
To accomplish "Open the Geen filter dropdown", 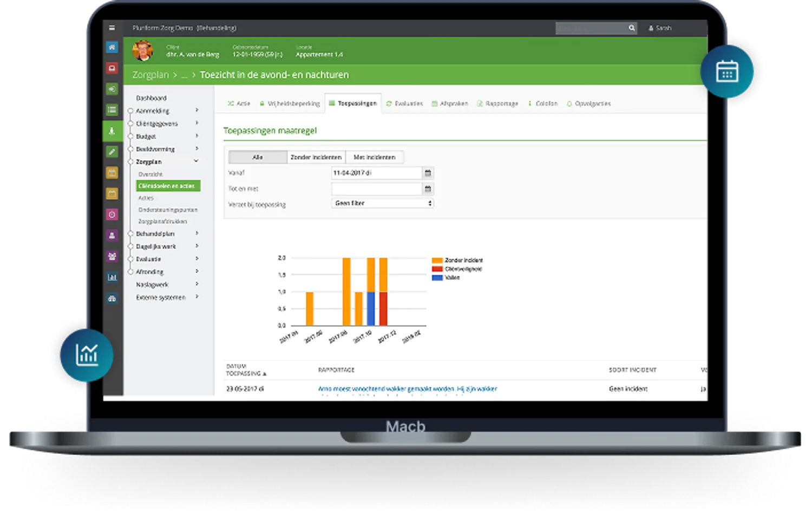I will 382,203.
